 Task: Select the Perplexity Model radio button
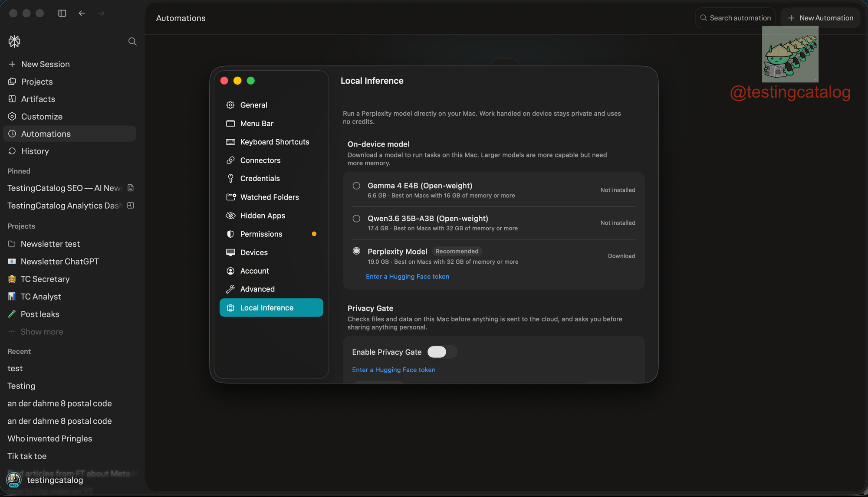(x=356, y=251)
